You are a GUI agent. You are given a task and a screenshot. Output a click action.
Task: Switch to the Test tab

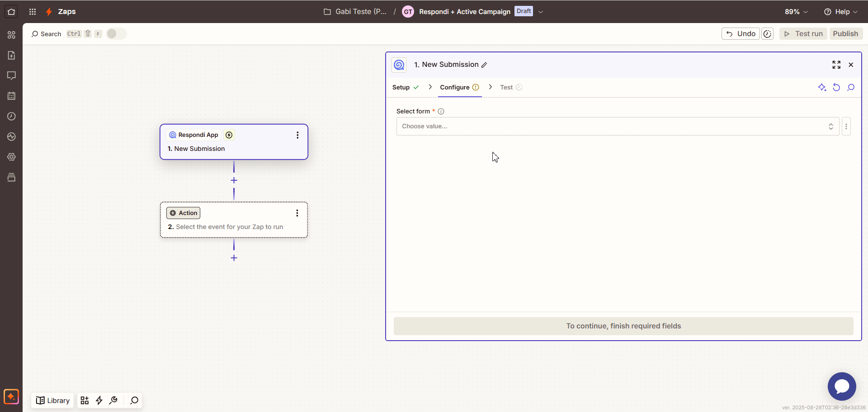coord(511,87)
